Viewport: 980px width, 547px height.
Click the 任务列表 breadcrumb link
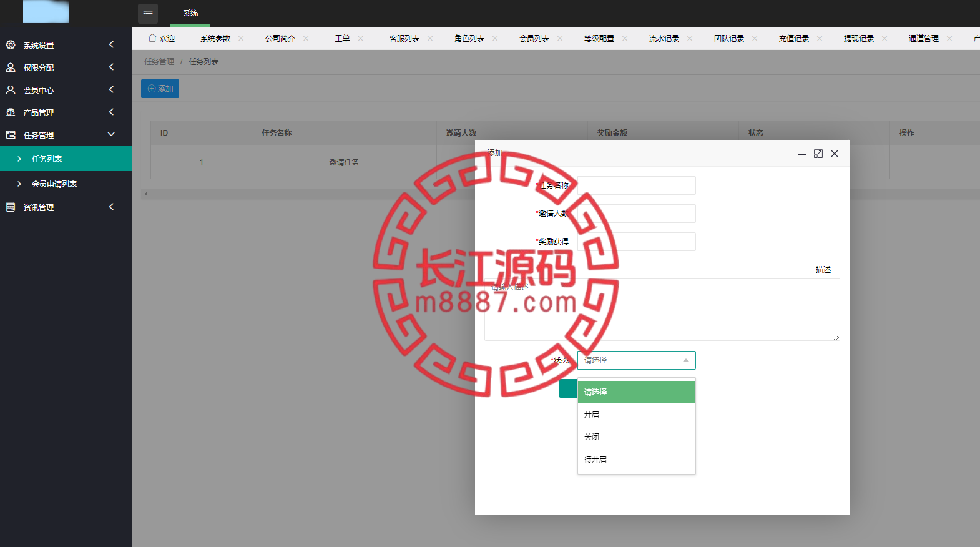(203, 62)
